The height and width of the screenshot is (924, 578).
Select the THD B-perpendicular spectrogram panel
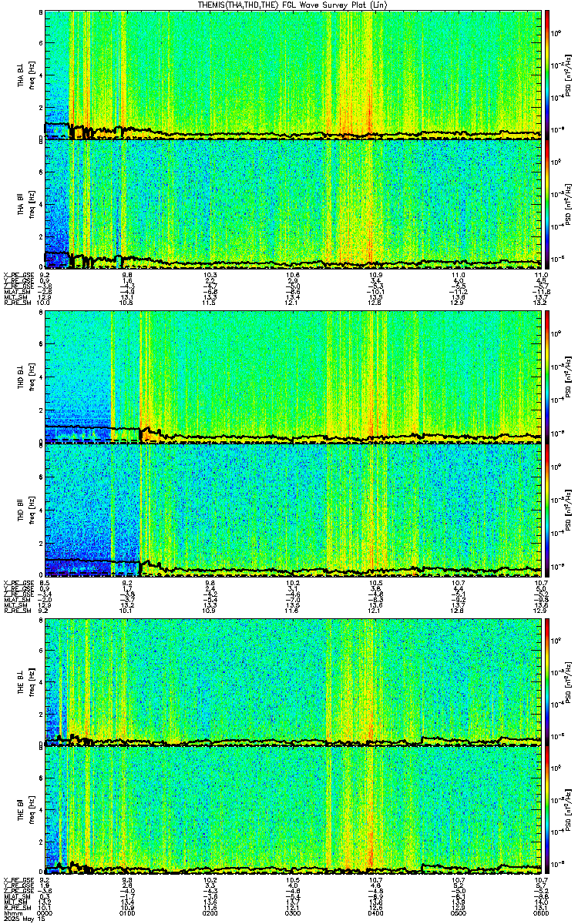pyautogui.click(x=294, y=377)
